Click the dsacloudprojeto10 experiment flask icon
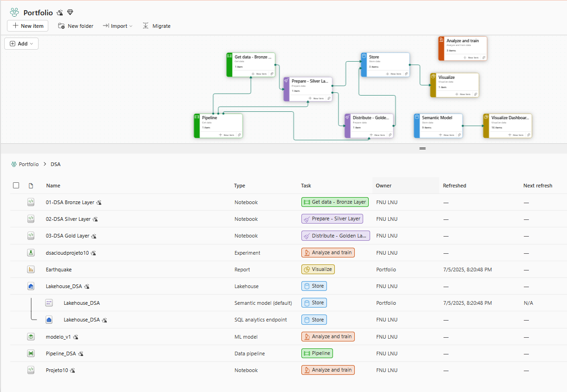The image size is (567, 392). [x=31, y=253]
